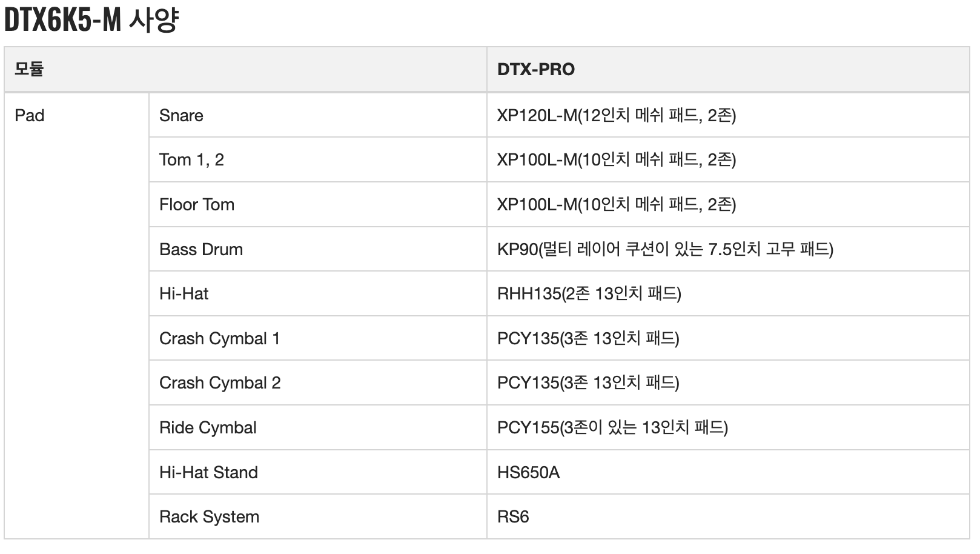
Task: Select the DTX-PRO header cell
Action: [x=535, y=69]
